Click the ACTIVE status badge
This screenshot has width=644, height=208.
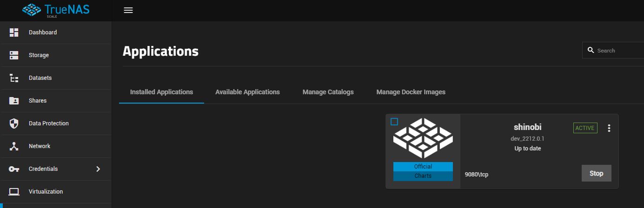coord(585,128)
